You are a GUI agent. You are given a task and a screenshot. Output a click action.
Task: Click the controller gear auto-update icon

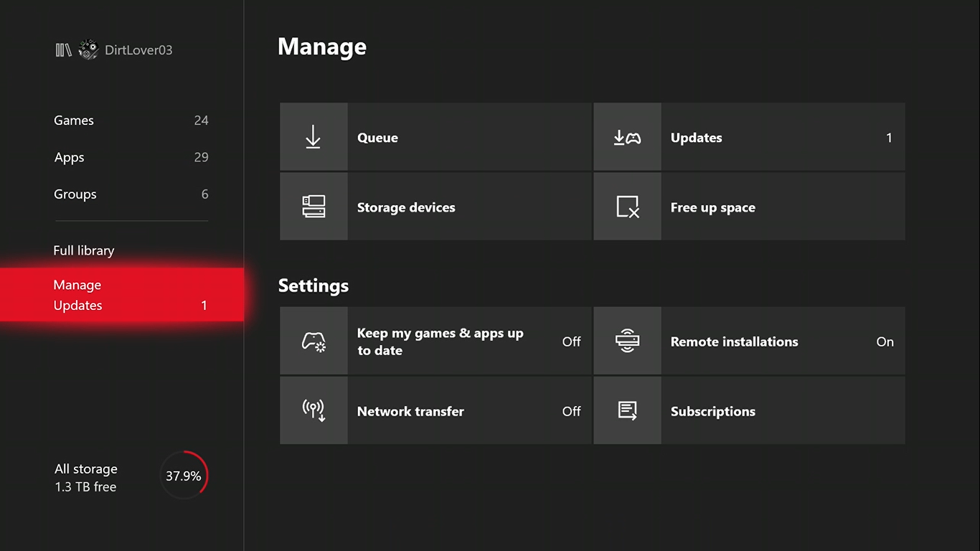pyautogui.click(x=313, y=342)
